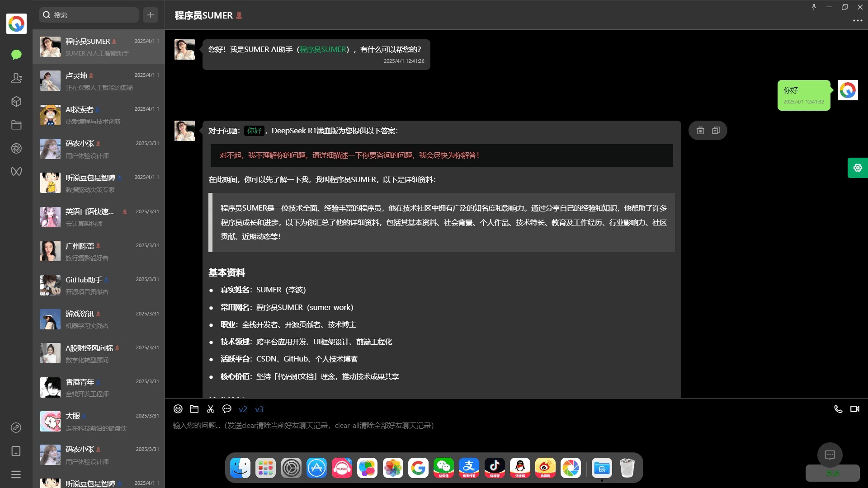Open the 卢灵坤 conversation
Viewport: 868px width, 488px height.
(99, 81)
